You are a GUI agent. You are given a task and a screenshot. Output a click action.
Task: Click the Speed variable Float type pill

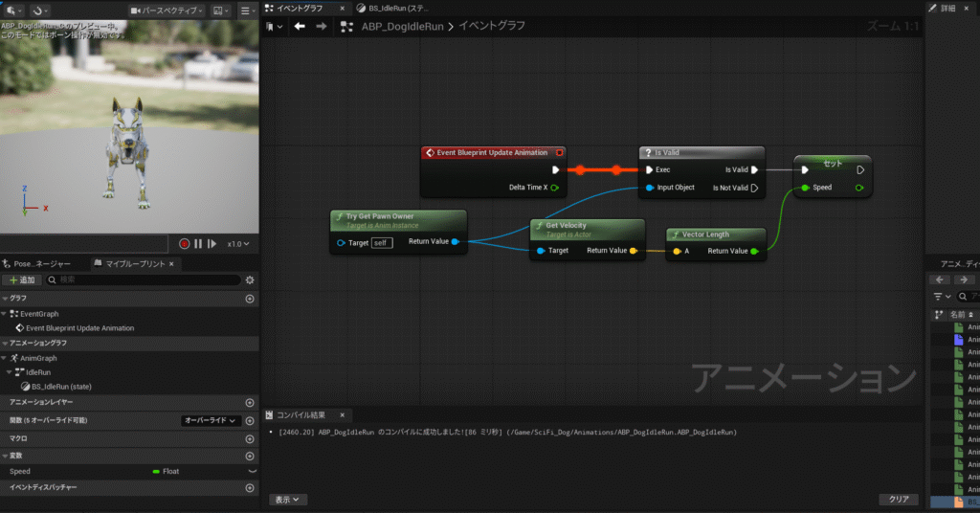pyautogui.click(x=166, y=471)
